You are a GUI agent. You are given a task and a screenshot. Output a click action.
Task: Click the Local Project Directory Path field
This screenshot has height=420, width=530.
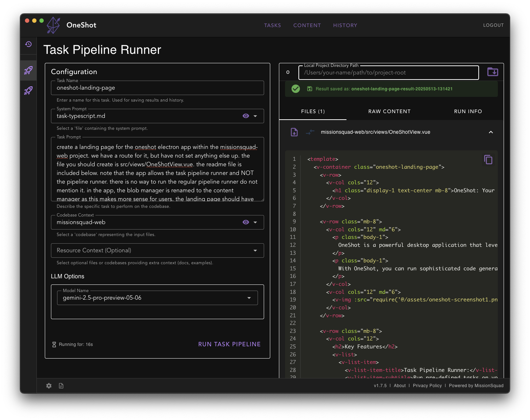388,73
